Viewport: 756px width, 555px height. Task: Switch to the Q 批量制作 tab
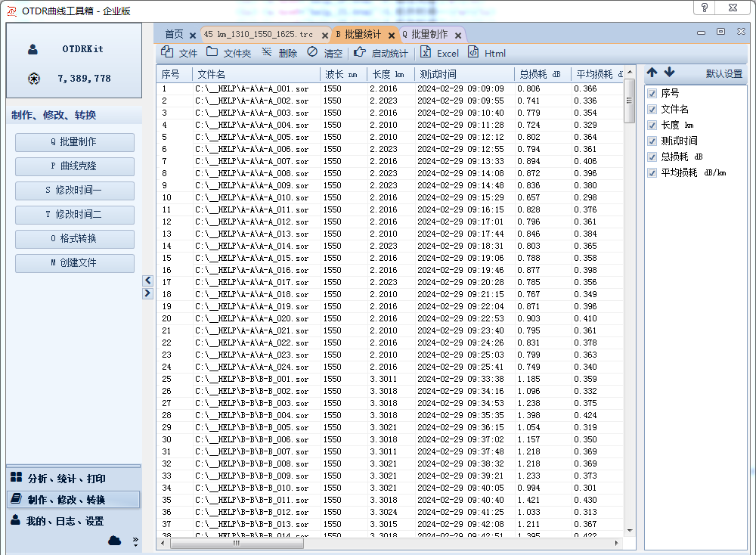tap(425, 35)
